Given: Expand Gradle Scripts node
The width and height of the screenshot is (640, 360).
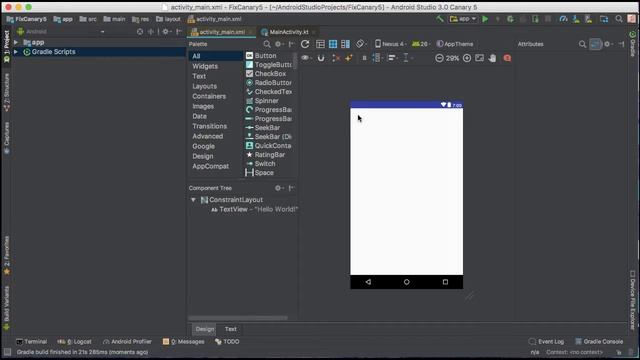Looking at the screenshot, I should pos(16,52).
